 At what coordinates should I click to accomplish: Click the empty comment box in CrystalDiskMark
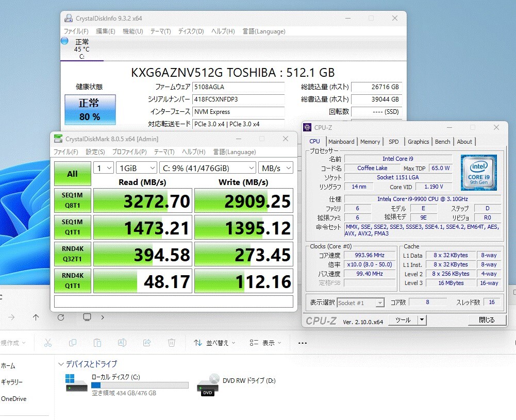(x=173, y=301)
